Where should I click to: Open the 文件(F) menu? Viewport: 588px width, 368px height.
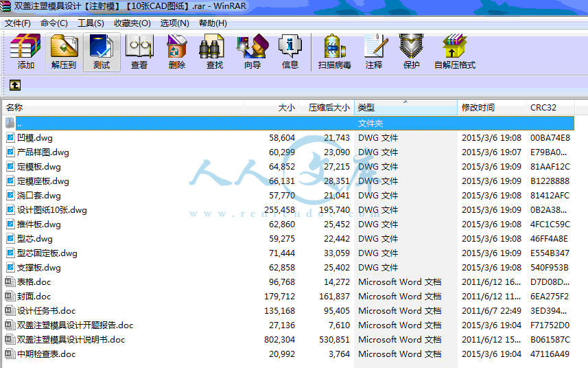pyautogui.click(x=18, y=23)
